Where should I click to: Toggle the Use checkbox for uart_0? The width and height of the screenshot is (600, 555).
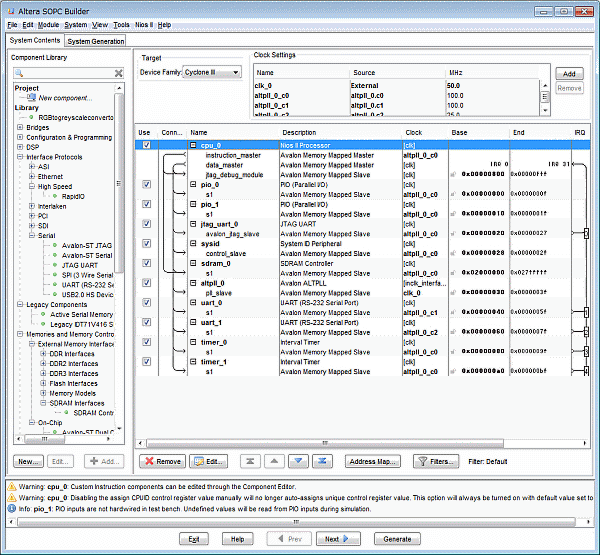(x=147, y=302)
